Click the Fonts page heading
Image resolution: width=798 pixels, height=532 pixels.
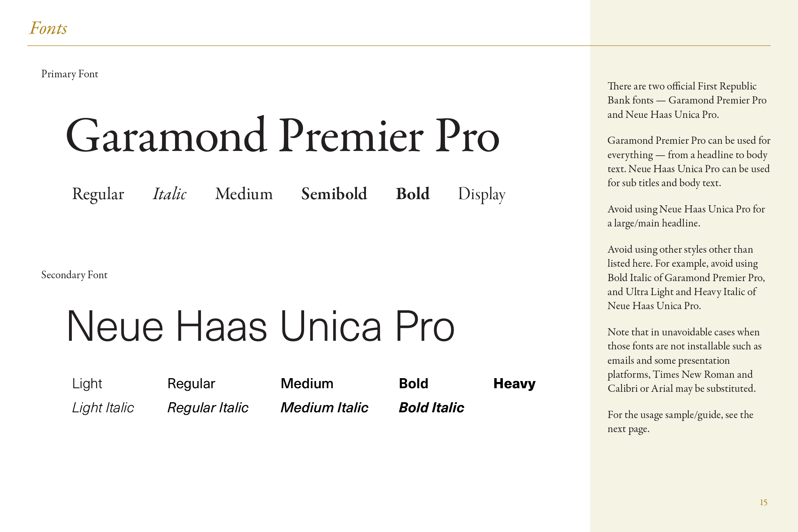coord(48,28)
